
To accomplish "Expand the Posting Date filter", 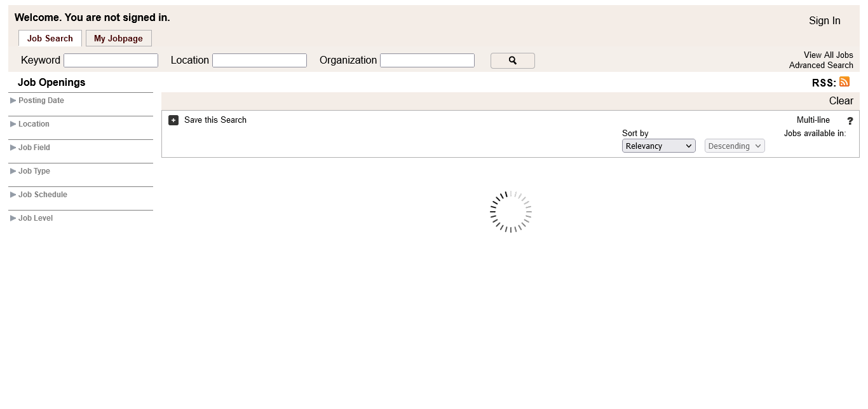I will pos(41,101).
